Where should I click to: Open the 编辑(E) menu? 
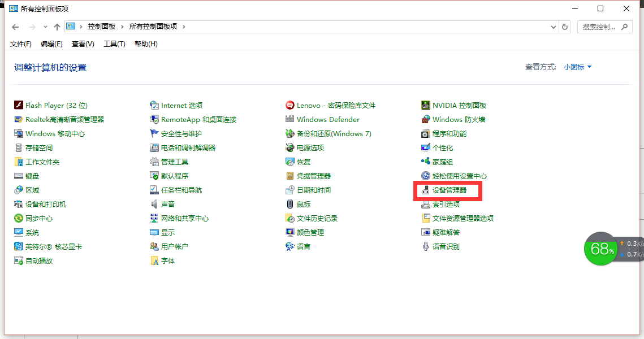[51, 44]
